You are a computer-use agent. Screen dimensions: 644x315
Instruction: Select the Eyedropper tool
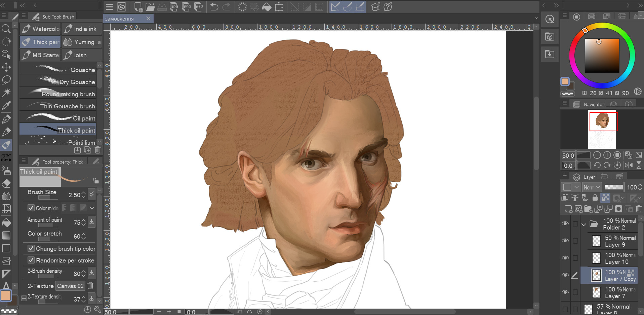[x=6, y=106]
